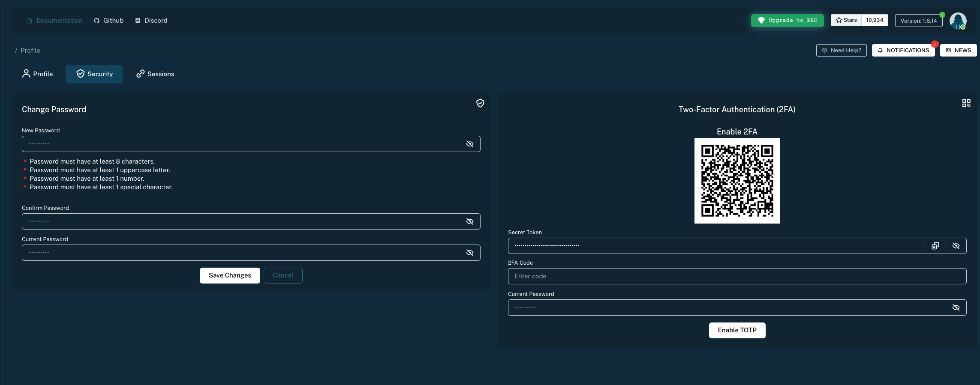Focus Current Password field in Change Password
980x385 pixels.
pos(251,253)
